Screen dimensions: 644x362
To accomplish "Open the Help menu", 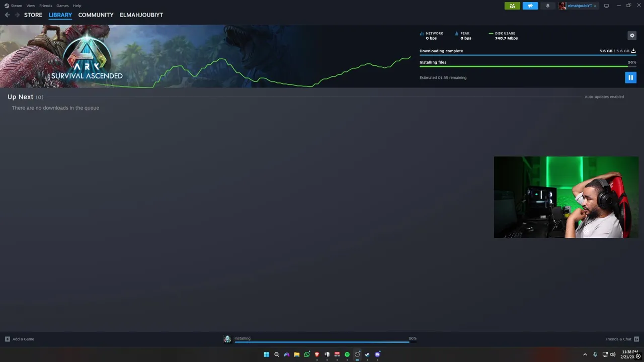I will (x=77, y=6).
